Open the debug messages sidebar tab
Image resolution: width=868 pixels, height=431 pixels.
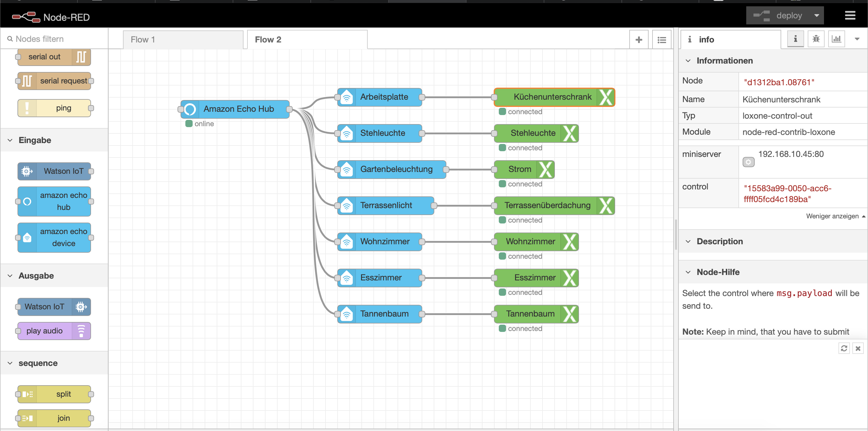(x=816, y=39)
